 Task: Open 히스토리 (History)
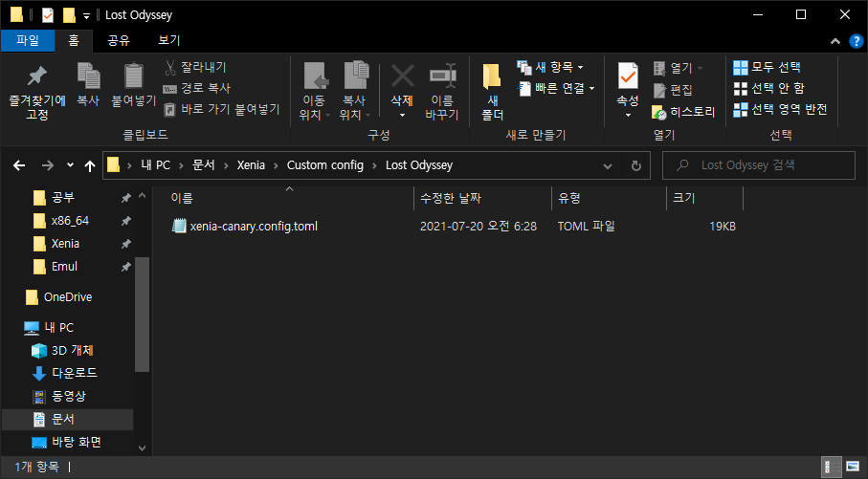[684, 112]
